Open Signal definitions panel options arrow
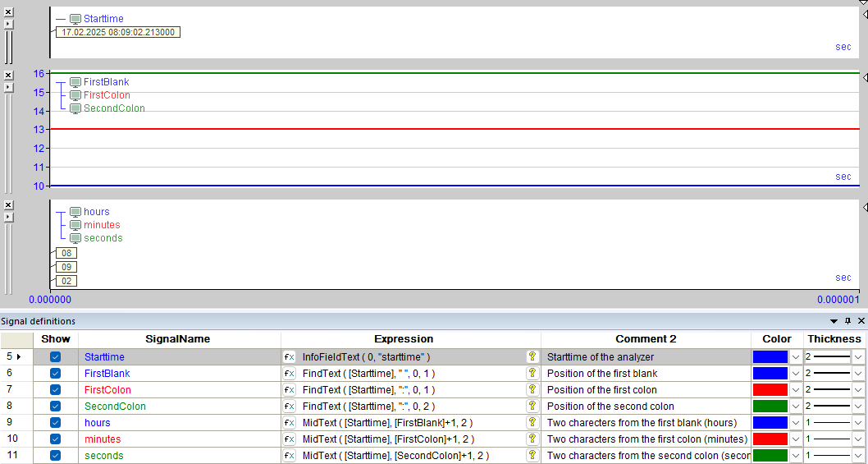Image resolution: width=868 pixels, height=464 pixels. pyautogui.click(x=834, y=321)
